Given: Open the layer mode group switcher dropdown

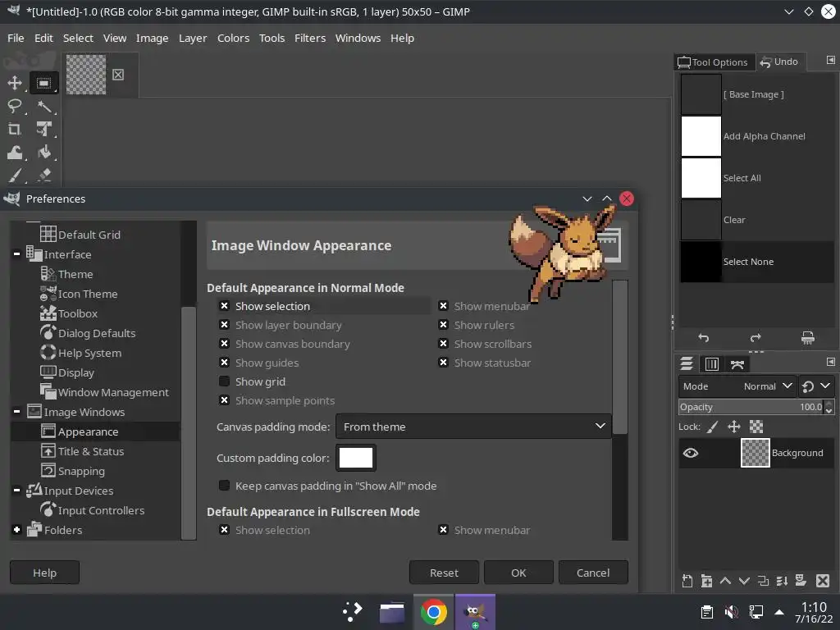Looking at the screenshot, I should (x=816, y=386).
